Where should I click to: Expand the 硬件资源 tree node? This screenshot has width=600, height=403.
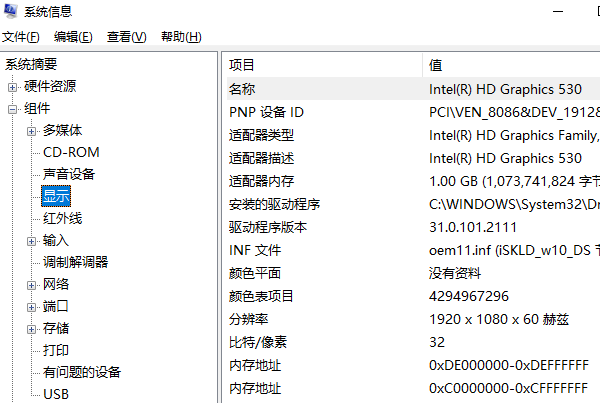[x=12, y=87]
